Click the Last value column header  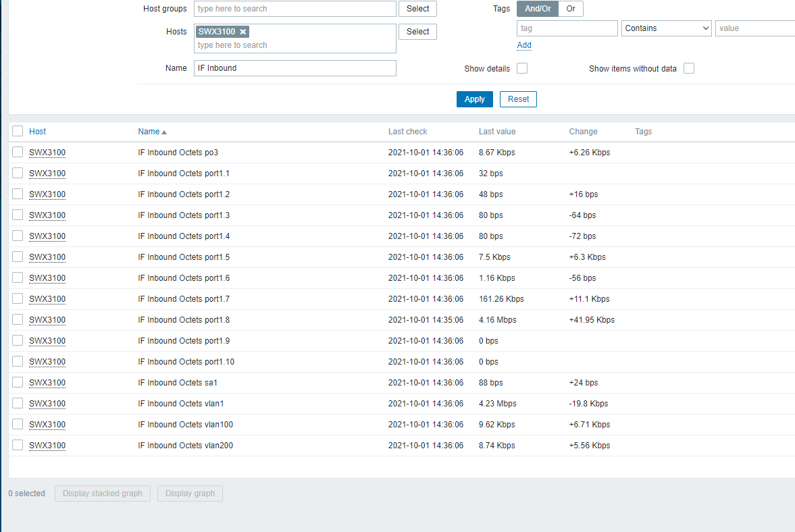497,131
